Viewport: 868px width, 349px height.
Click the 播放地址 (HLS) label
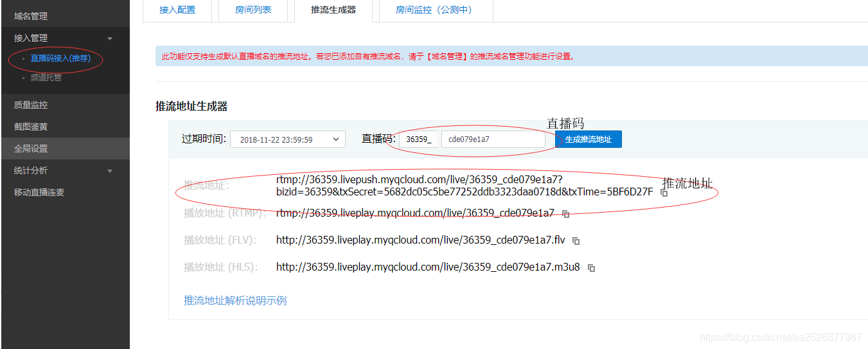coord(220,267)
